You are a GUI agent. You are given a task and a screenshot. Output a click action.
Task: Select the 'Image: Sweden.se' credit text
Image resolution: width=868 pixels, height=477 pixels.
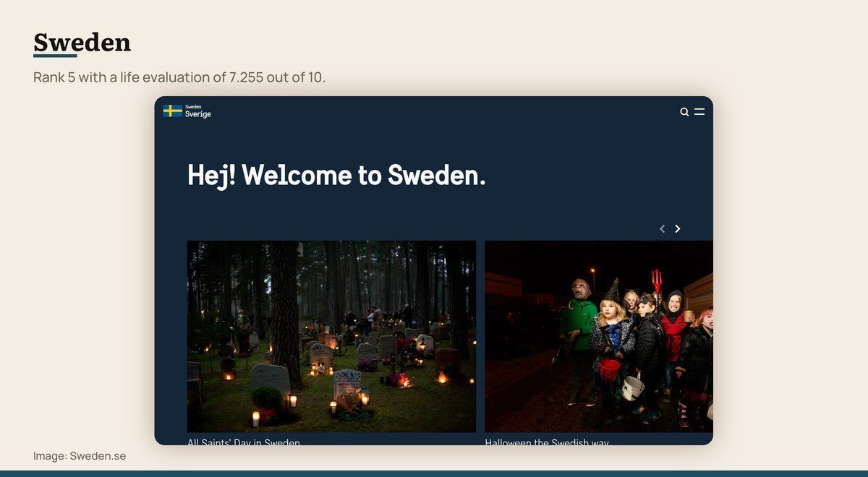[x=80, y=456]
